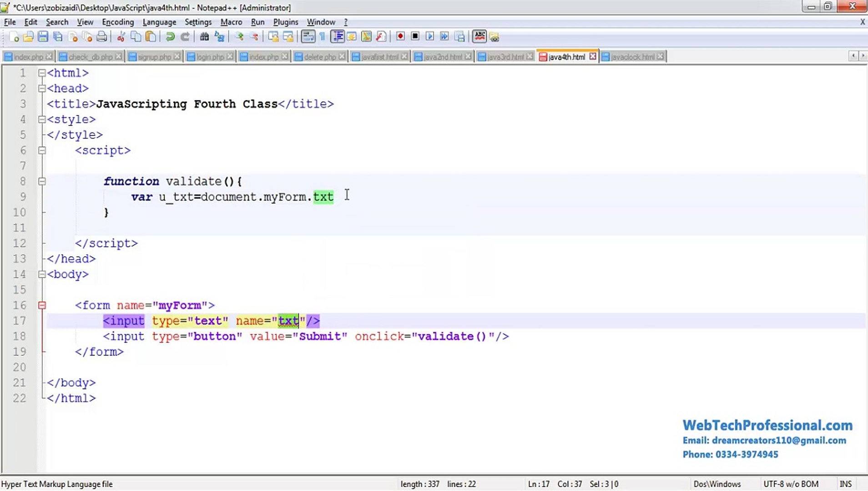Zoom in using toolbar icon

click(239, 37)
